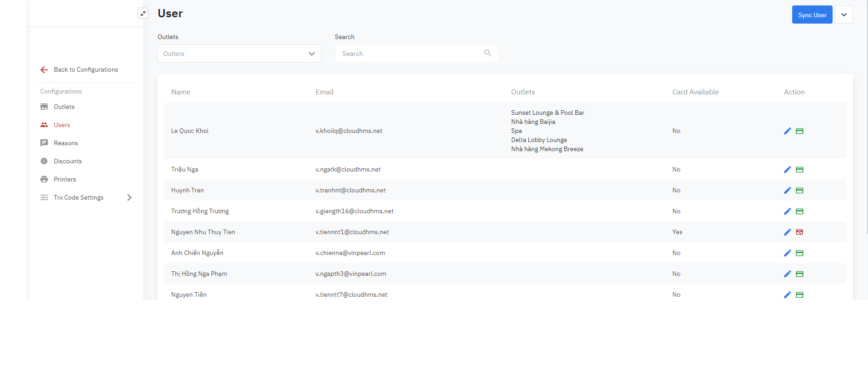The image size is (868, 392).
Task: Go to Discounts configuration
Action: pyautogui.click(x=68, y=161)
